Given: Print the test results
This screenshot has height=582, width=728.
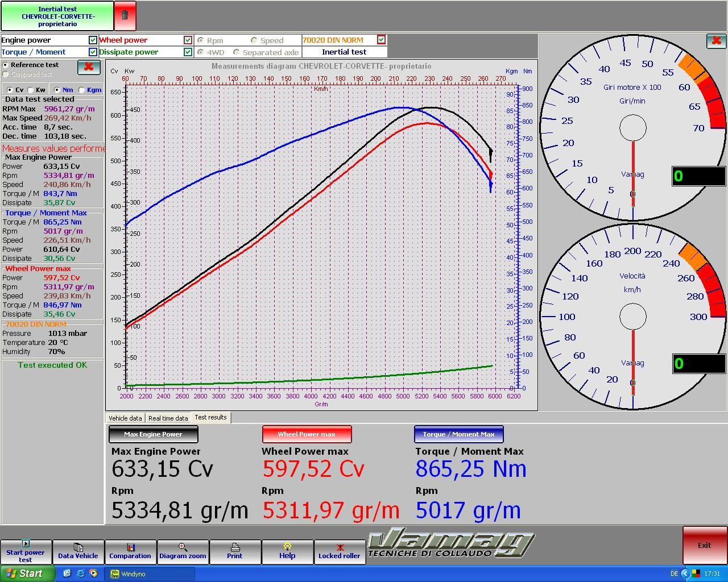Looking at the screenshot, I should 235,551.
